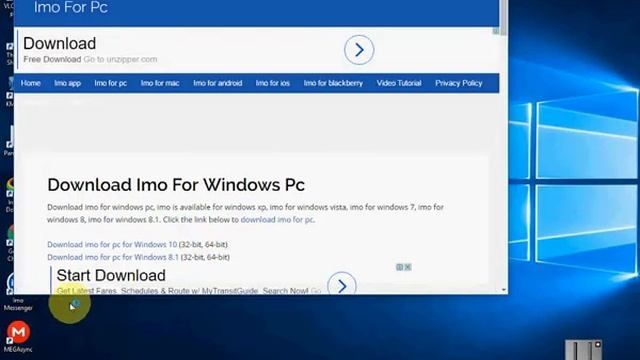Open the Home navigation item
Viewport: 640px width, 360px height.
(x=31, y=83)
